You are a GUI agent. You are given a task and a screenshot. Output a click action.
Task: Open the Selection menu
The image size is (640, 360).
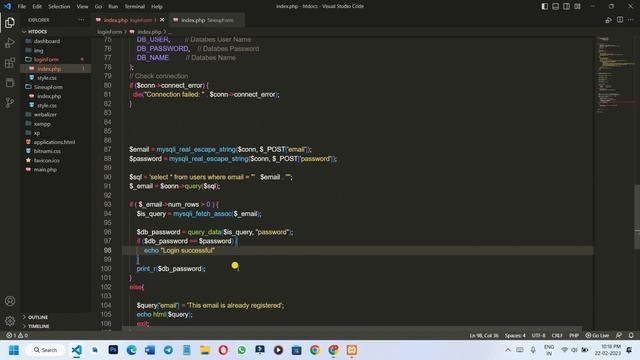coord(59,7)
